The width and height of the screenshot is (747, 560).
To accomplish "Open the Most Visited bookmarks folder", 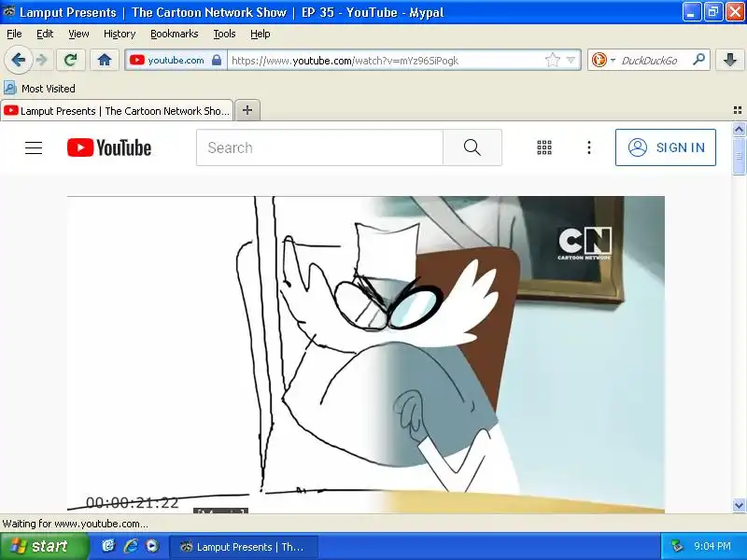I will click(x=39, y=89).
